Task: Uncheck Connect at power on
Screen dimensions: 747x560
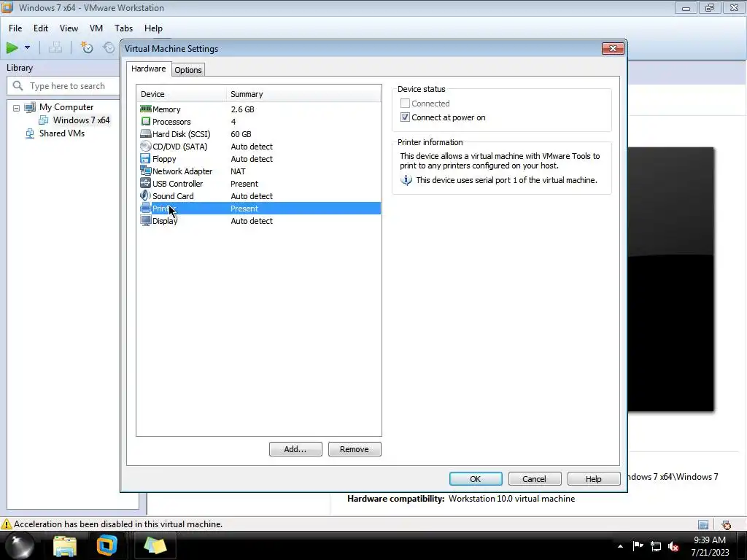Action: tap(405, 117)
